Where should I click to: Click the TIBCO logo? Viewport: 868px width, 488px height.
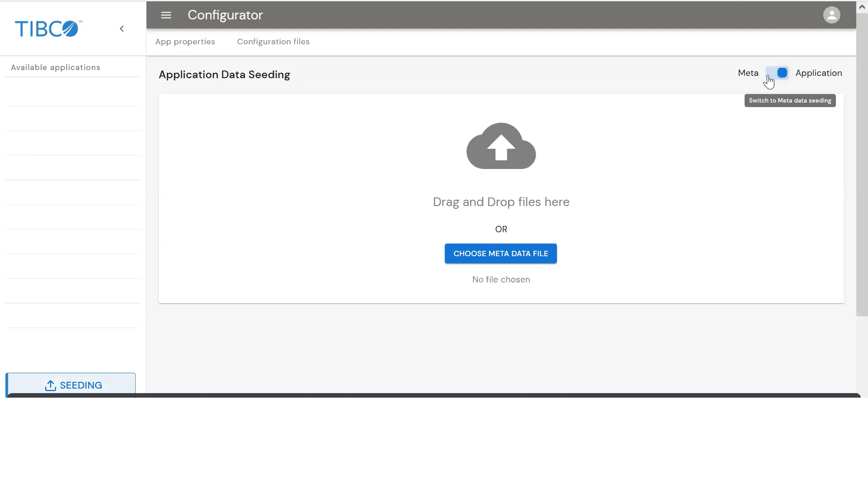pos(47,28)
